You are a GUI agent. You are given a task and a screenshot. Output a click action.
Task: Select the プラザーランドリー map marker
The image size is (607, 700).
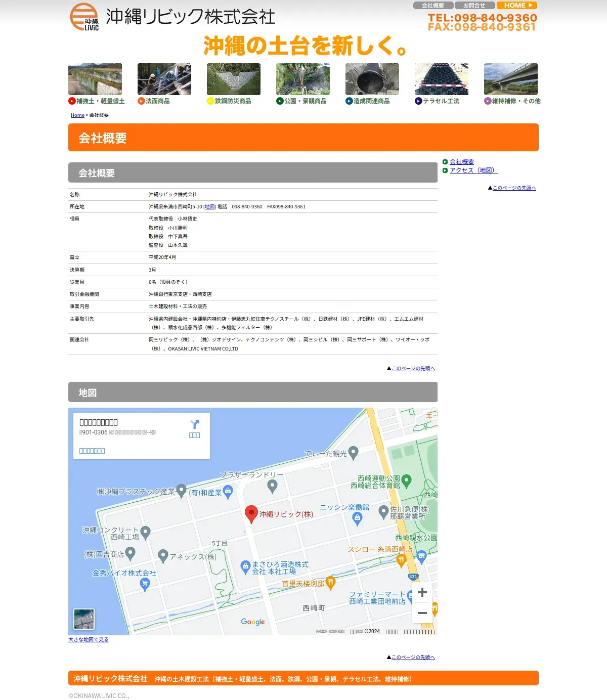pyautogui.click(x=273, y=487)
